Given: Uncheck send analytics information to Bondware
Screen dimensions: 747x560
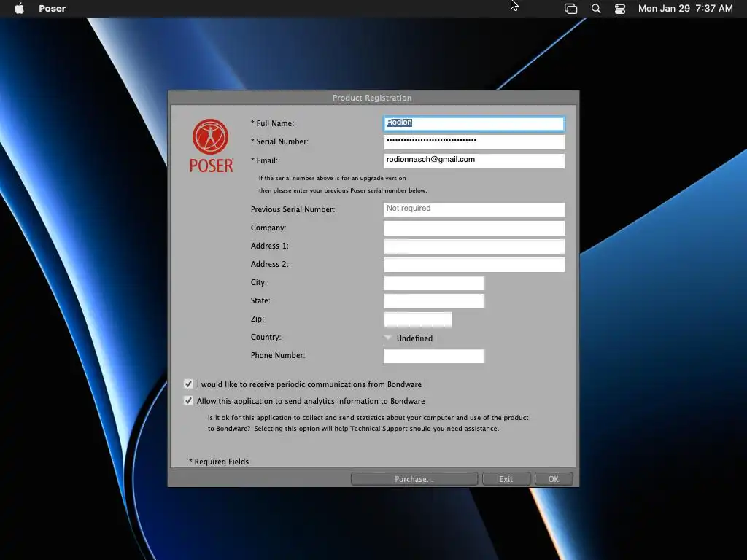Looking at the screenshot, I should pyautogui.click(x=189, y=400).
